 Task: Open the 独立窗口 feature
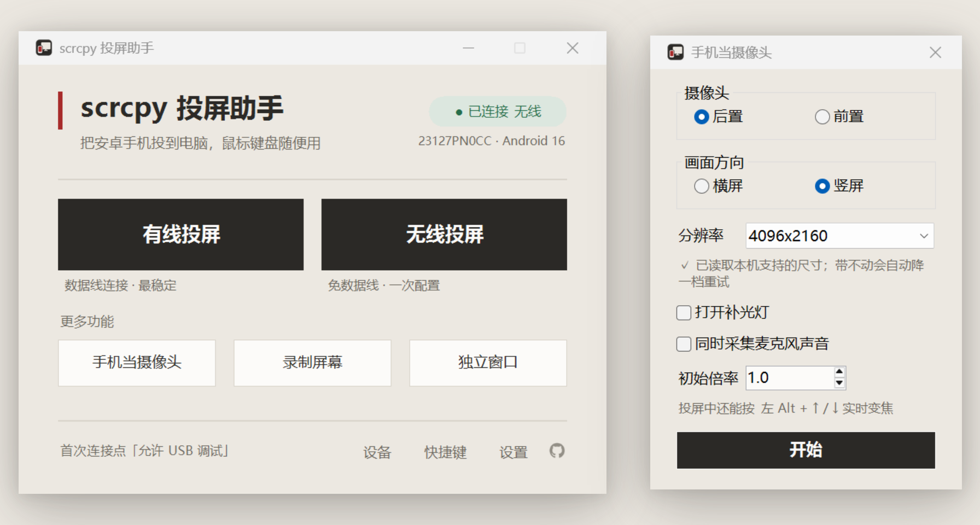(x=488, y=363)
